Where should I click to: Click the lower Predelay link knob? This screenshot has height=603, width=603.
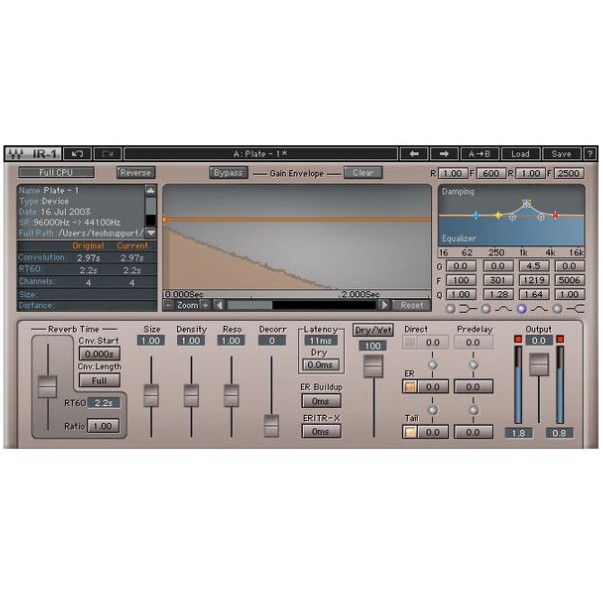click(473, 410)
